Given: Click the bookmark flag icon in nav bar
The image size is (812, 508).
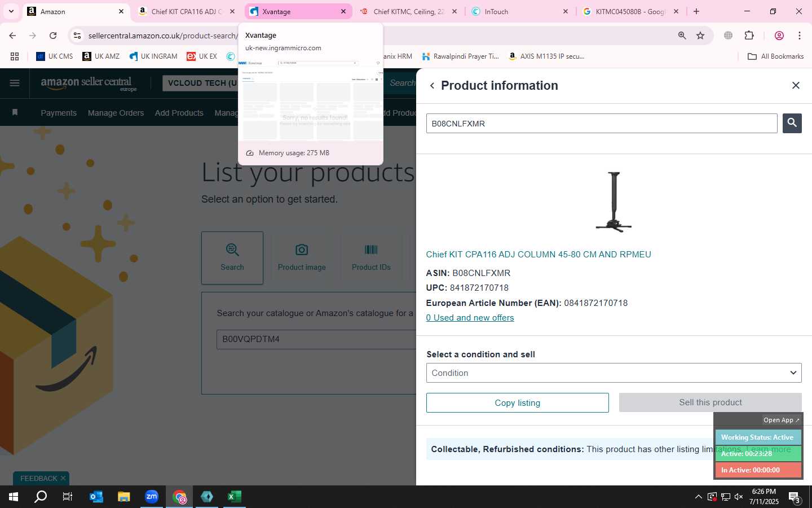Looking at the screenshot, I should pyautogui.click(x=15, y=113).
